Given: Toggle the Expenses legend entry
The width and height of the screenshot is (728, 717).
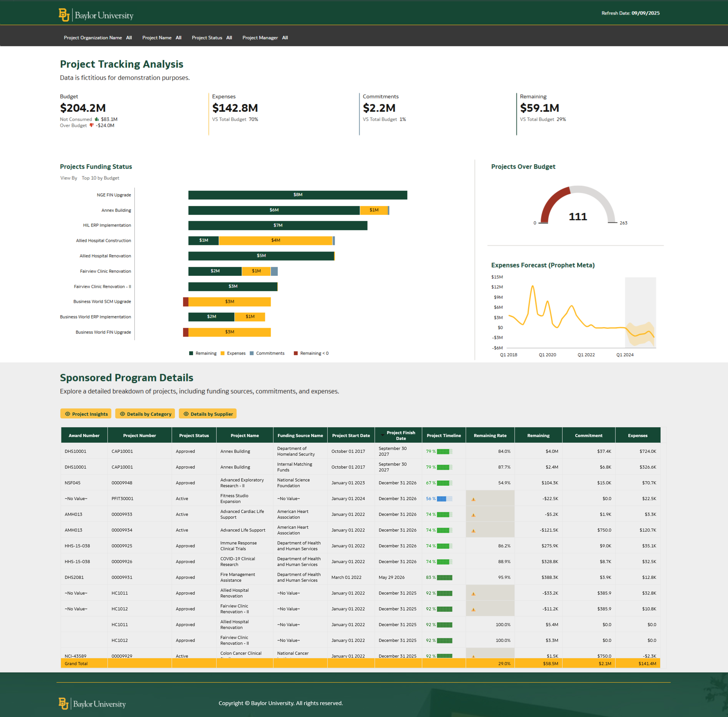Looking at the screenshot, I should coord(233,353).
